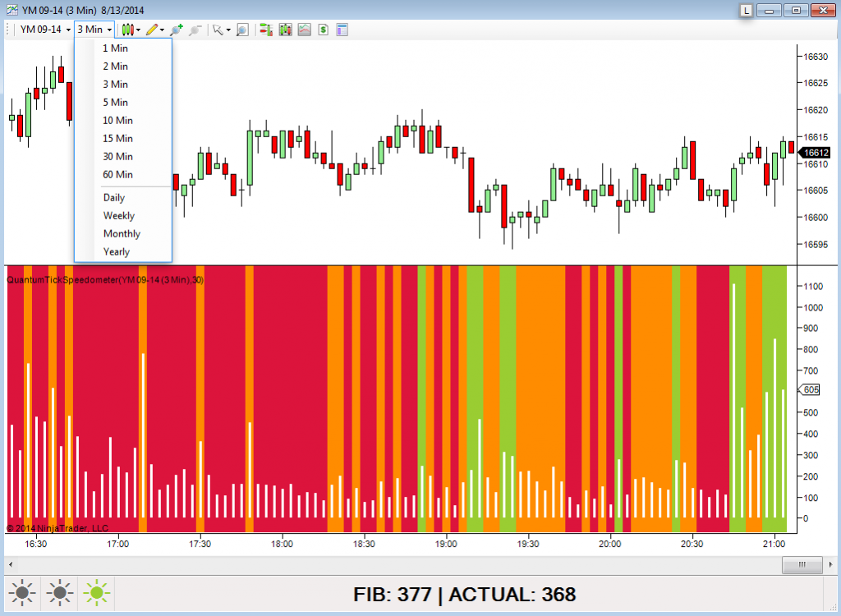Viewport: 841px width, 616px height.
Task: Open the Strategies dollar-sign icon
Action: pyautogui.click(x=324, y=30)
